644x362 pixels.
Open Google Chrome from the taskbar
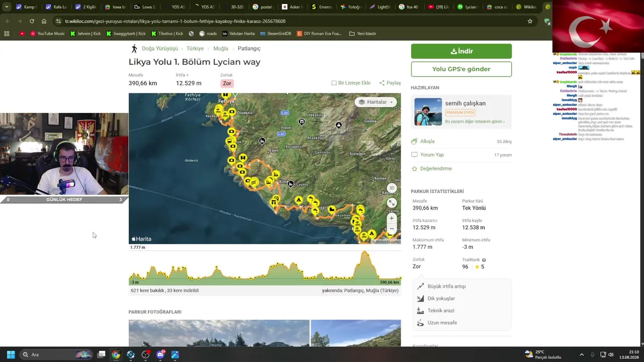tap(116, 354)
